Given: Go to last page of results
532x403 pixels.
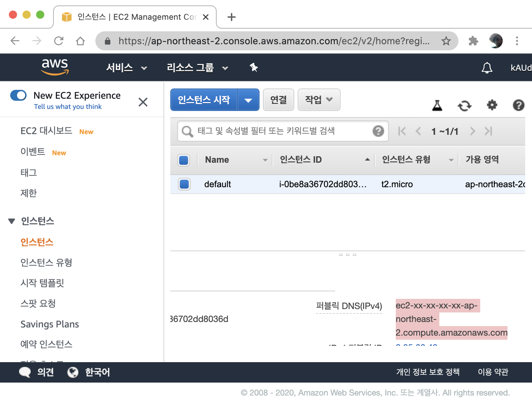Looking at the screenshot, I should [488, 131].
